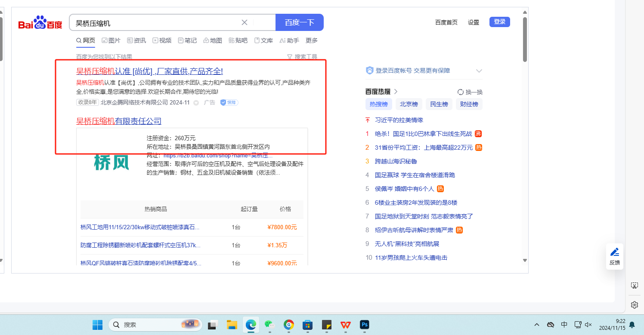This screenshot has height=335, width=644.
Task: Toggle the muted volume icon in system tray
Action: (588, 325)
